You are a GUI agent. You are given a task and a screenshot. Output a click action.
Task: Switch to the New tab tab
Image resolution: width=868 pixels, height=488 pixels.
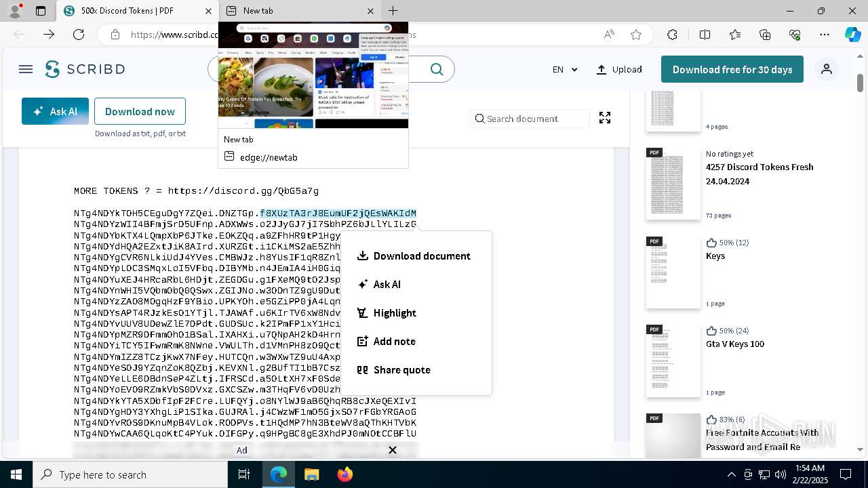pyautogui.click(x=298, y=11)
